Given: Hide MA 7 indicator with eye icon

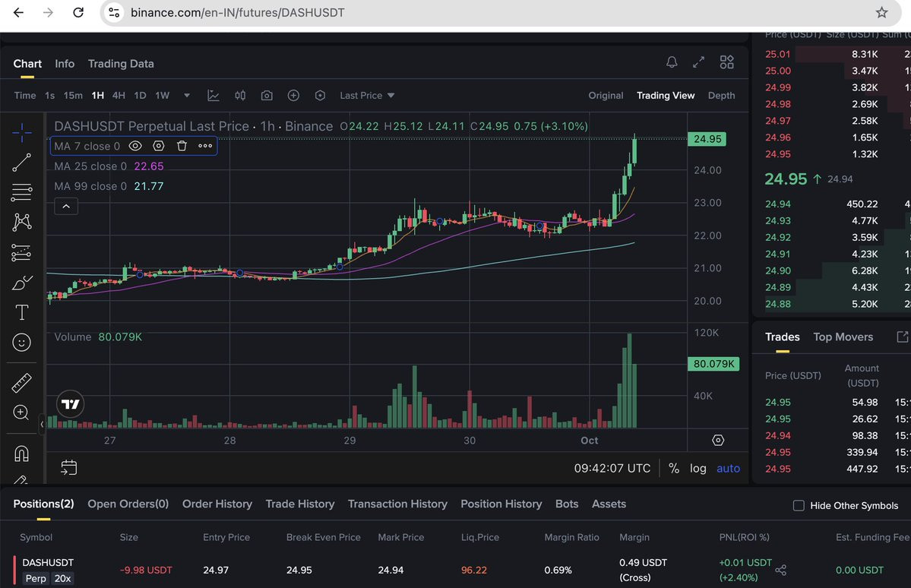Looking at the screenshot, I should 135,146.
